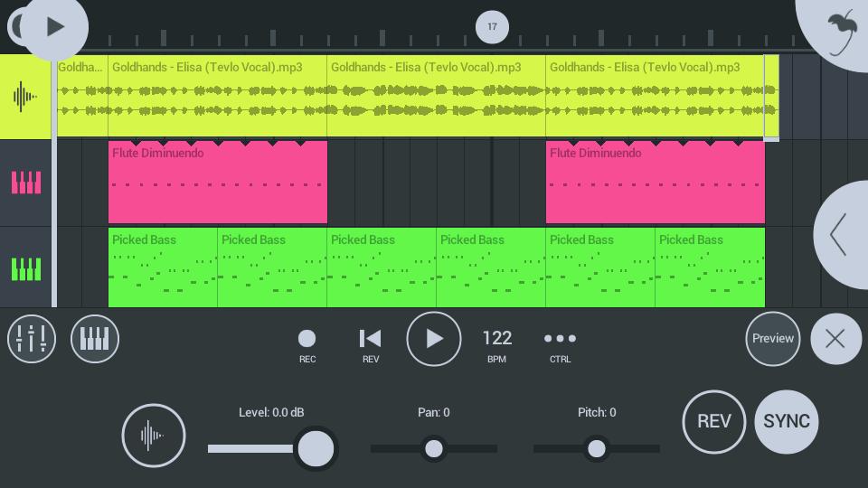The height and width of the screenshot is (488, 868).
Task: Start playback with the center play button
Action: click(434, 339)
